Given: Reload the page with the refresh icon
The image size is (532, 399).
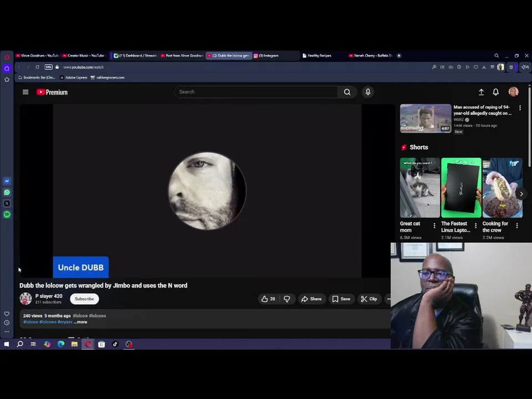Looking at the screenshot, I should pyautogui.click(x=37, y=67).
